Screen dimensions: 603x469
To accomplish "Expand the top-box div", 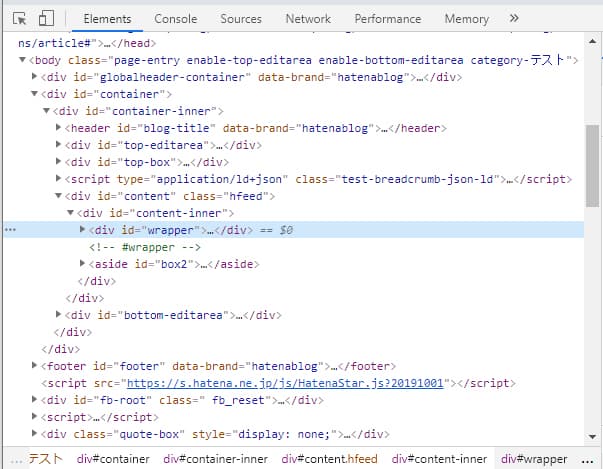I will (58, 161).
